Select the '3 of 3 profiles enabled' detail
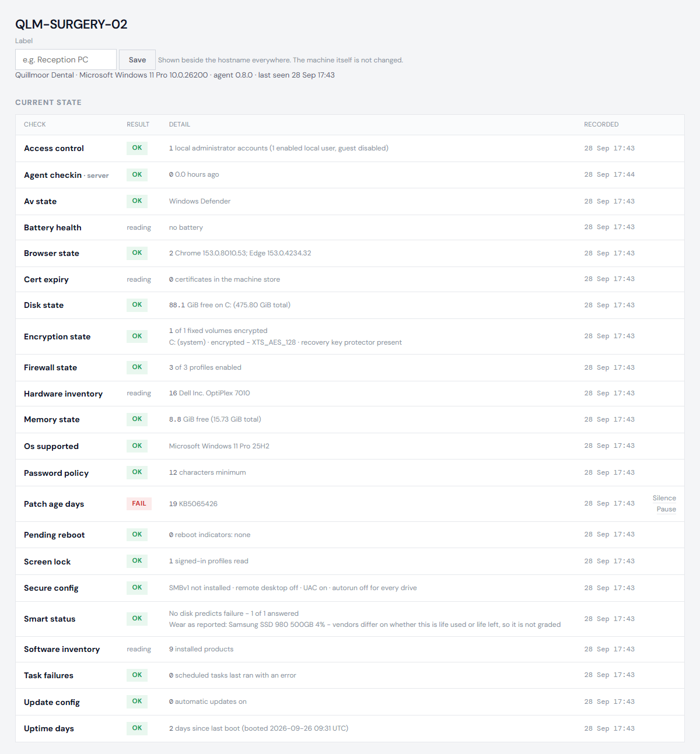700x754 pixels. point(205,367)
